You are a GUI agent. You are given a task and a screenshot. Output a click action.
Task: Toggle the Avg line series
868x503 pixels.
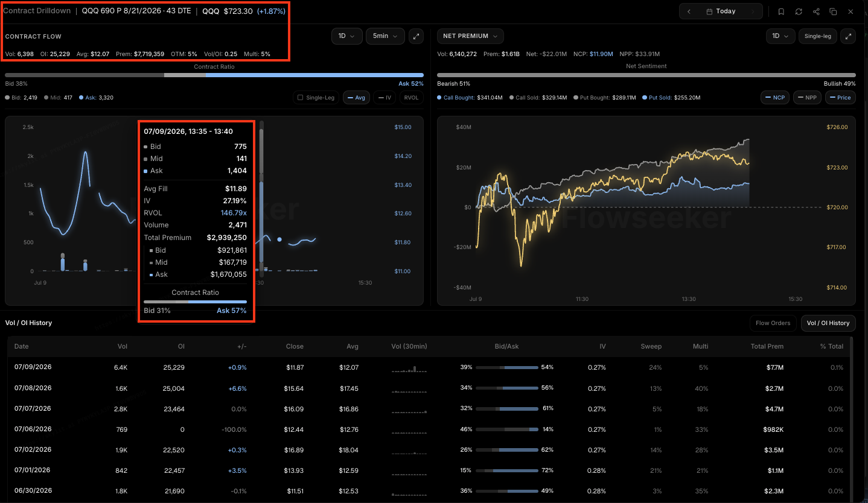(356, 98)
